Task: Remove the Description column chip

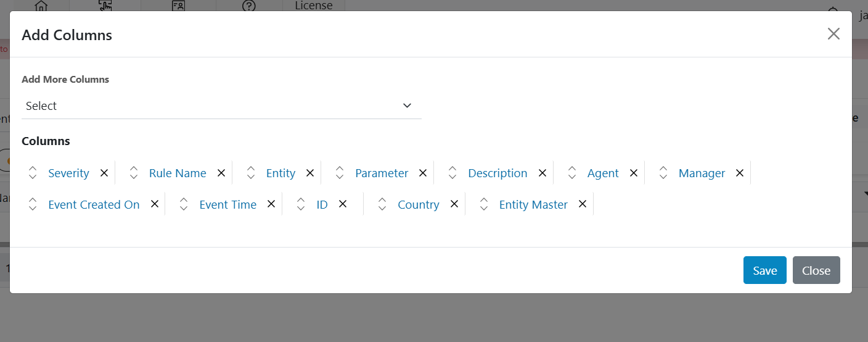Action: tap(542, 173)
